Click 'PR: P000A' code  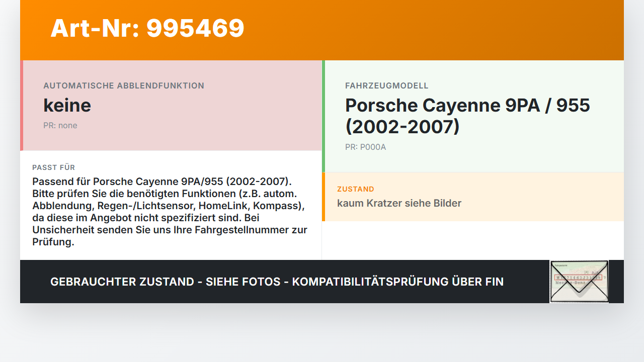pyautogui.click(x=366, y=147)
